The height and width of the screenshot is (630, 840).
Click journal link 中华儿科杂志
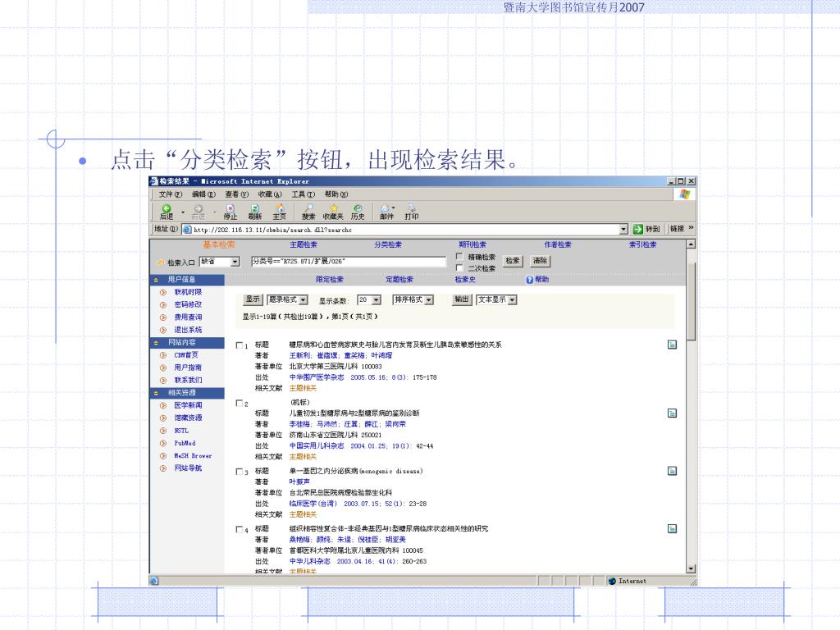[309, 561]
